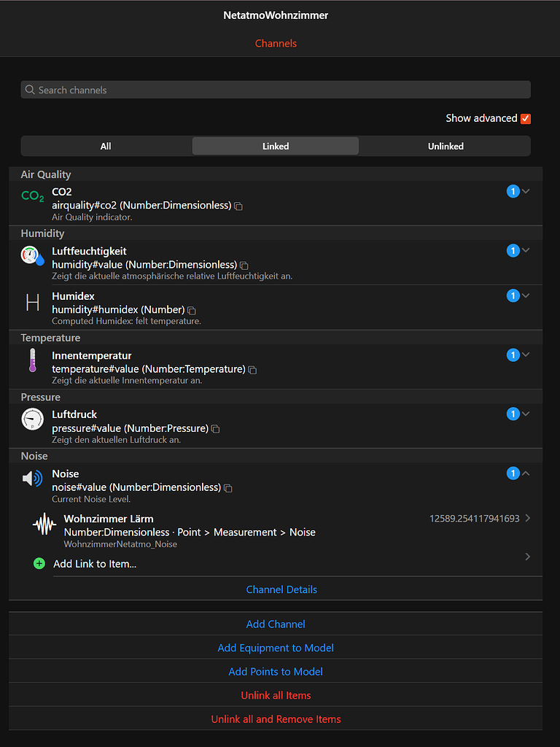560x747 pixels.
Task: Copy the airquality#co2 channel ID
Action: point(238,206)
